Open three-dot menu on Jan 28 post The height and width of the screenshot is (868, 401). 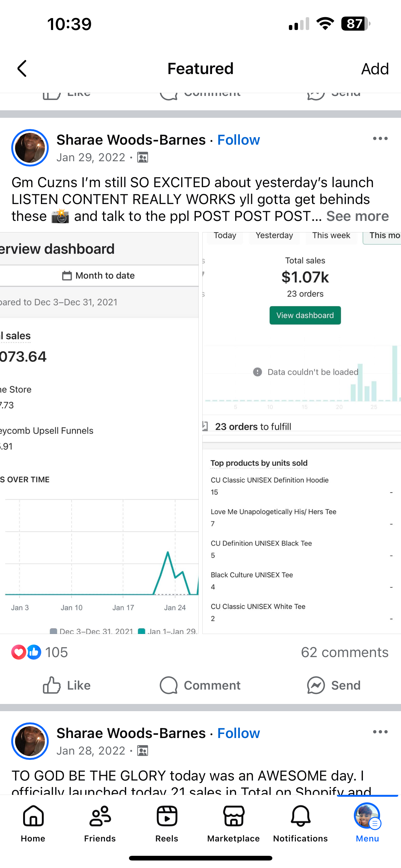[x=380, y=732]
